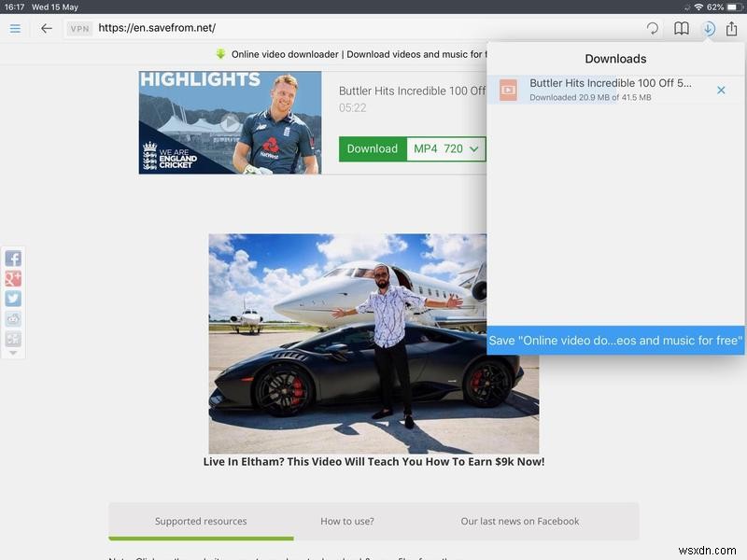747x560 pixels.
Task: Open the Our last news on Facebook tab
Action: click(520, 522)
